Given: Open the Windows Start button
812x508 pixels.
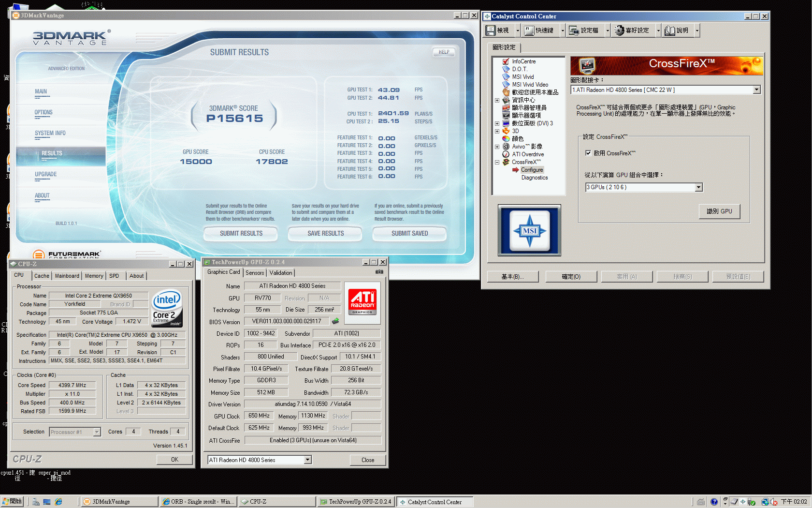Looking at the screenshot, I should point(12,502).
